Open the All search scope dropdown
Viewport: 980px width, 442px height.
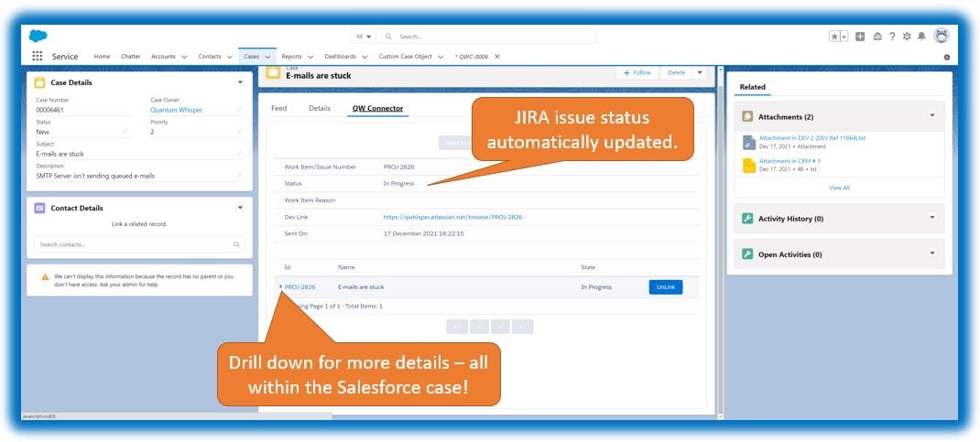[364, 37]
